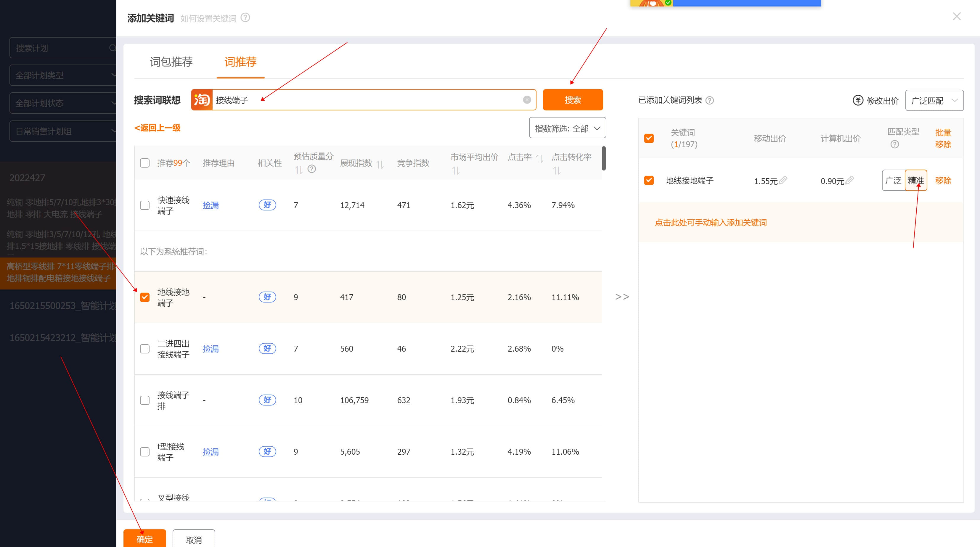
Task: Clear the search keyword input text
Action: pyautogui.click(x=527, y=100)
